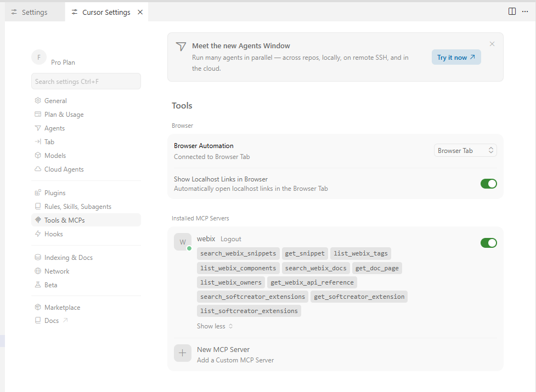Image resolution: width=536 pixels, height=392 pixels.
Task: Click the Pro Plan label
Action: (63, 63)
